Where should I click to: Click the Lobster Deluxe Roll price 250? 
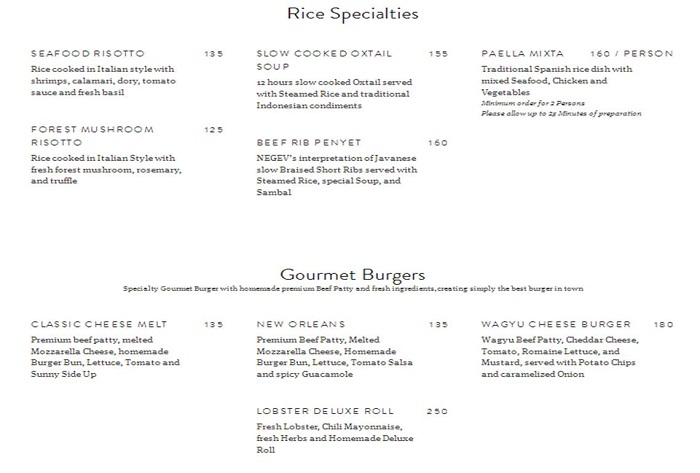click(437, 411)
